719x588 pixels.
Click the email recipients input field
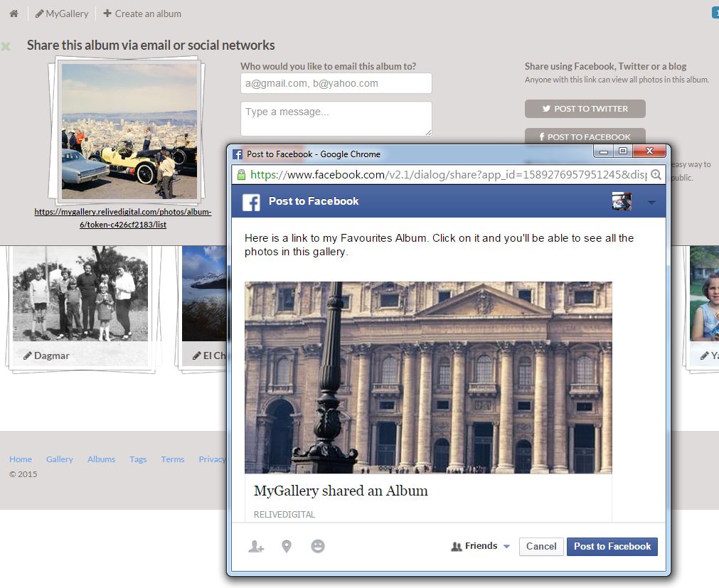[336, 83]
